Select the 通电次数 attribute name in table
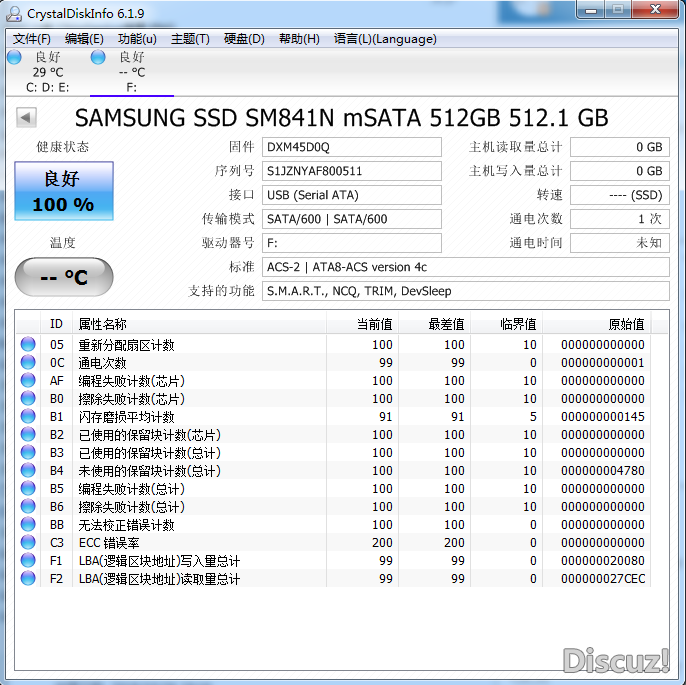This screenshot has height=685, width=686. click(x=102, y=363)
